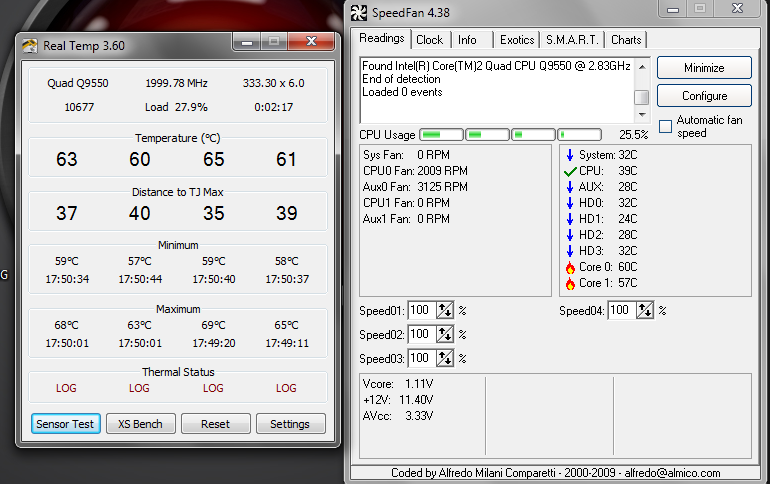770x484 pixels.
Task: Click the green checkmark next to CPU 39C
Action: (x=570, y=171)
